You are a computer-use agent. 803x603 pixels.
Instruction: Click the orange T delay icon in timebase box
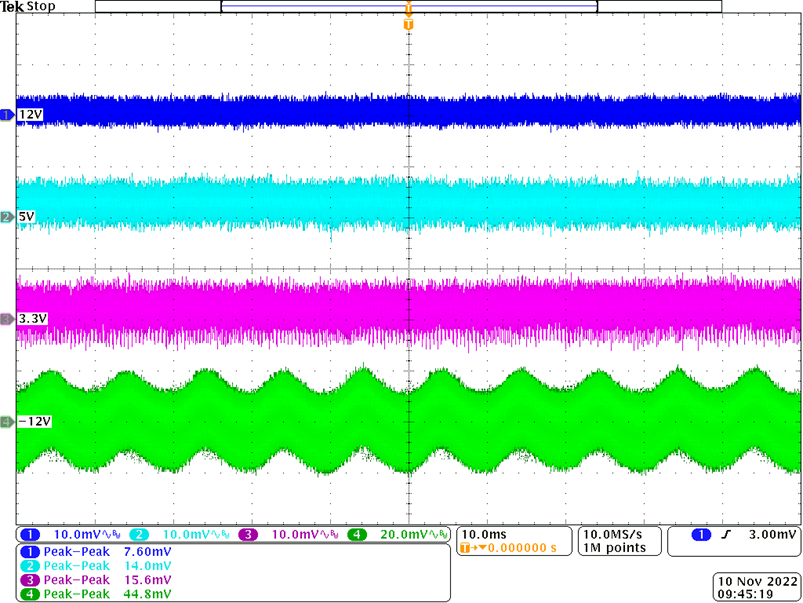(465, 548)
